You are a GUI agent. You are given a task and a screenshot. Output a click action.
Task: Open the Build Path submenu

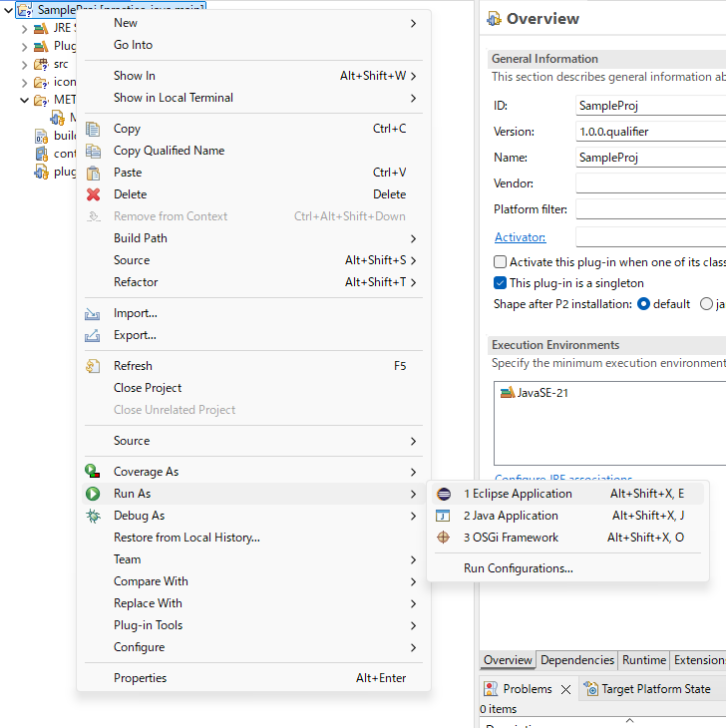(253, 238)
